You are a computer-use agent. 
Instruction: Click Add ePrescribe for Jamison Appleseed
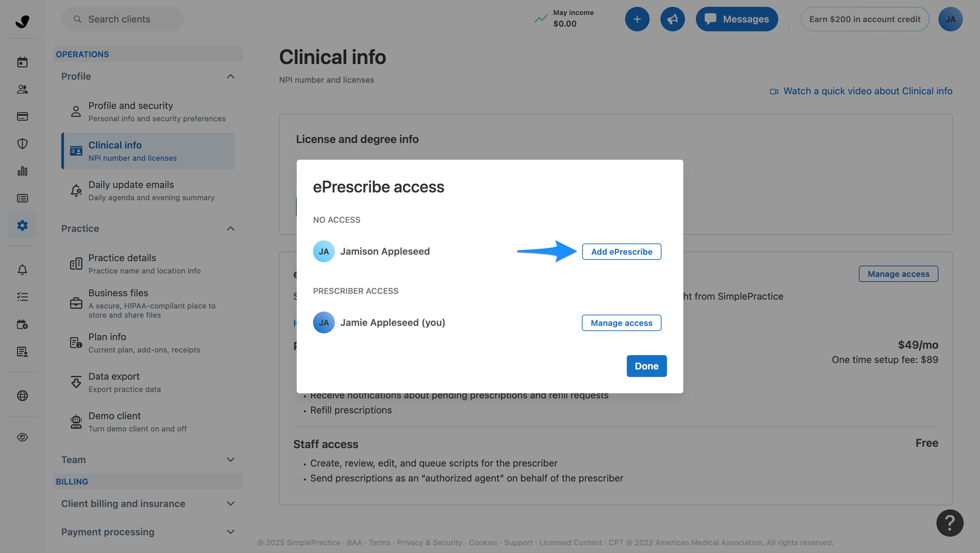click(x=621, y=252)
